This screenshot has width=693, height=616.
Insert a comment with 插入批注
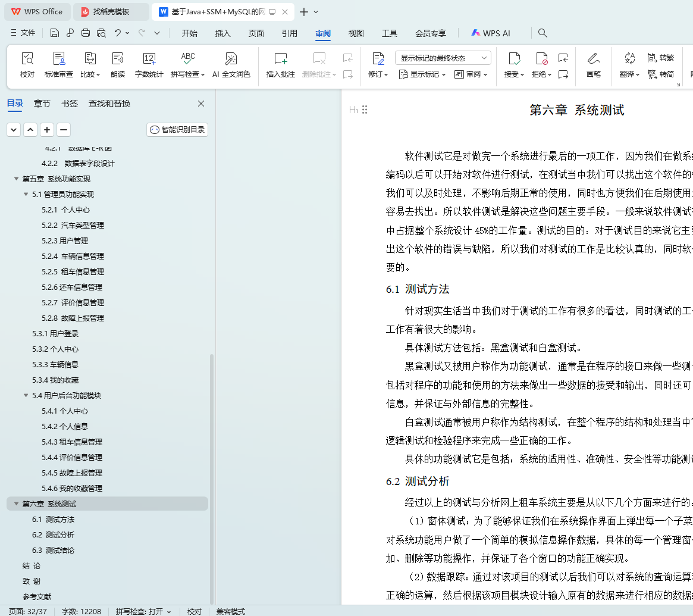pyautogui.click(x=281, y=64)
